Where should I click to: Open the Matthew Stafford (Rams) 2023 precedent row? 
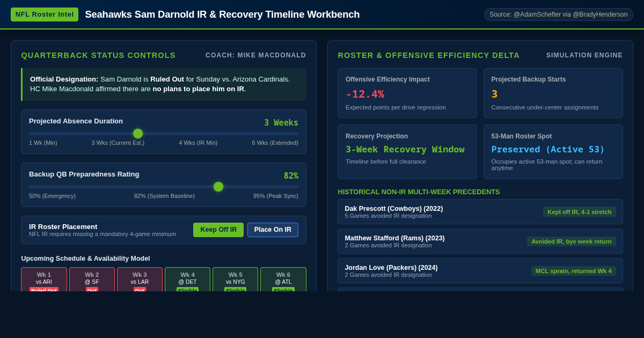pos(480,241)
